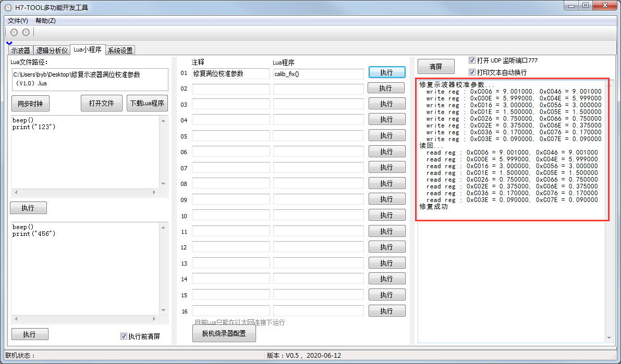Click the 打开文件 button

click(101, 103)
